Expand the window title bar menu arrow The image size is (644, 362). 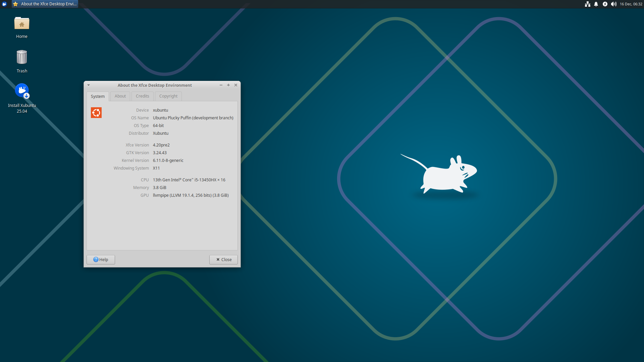pyautogui.click(x=89, y=85)
